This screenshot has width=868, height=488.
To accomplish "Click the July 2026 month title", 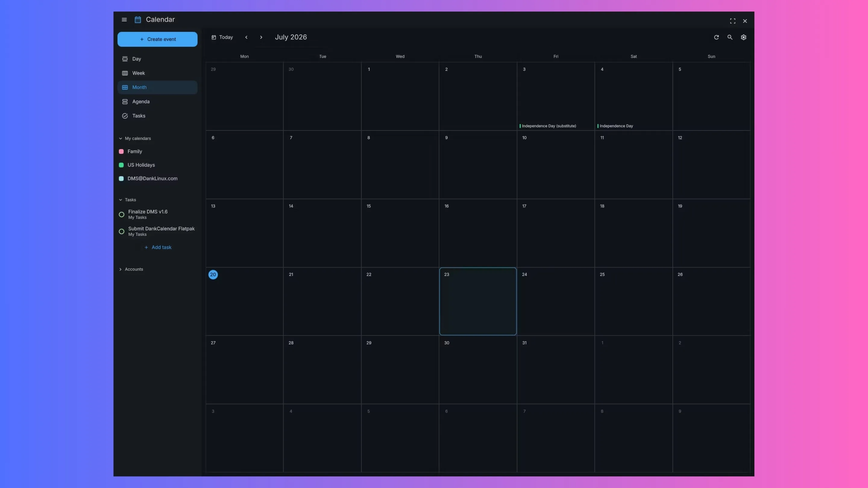I will pyautogui.click(x=291, y=37).
